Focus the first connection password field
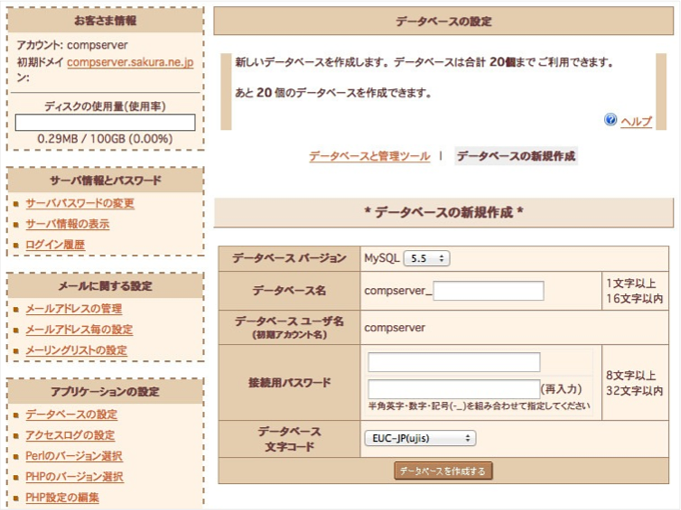 [454, 362]
